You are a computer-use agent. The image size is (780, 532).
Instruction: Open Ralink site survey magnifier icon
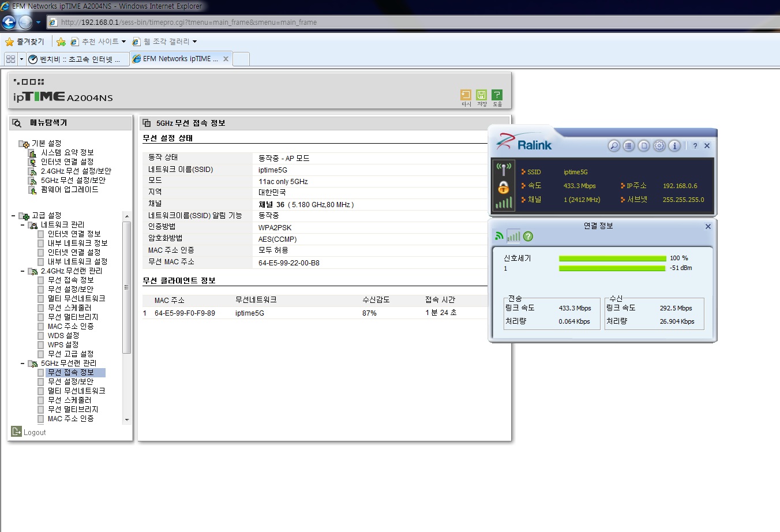[614, 146]
